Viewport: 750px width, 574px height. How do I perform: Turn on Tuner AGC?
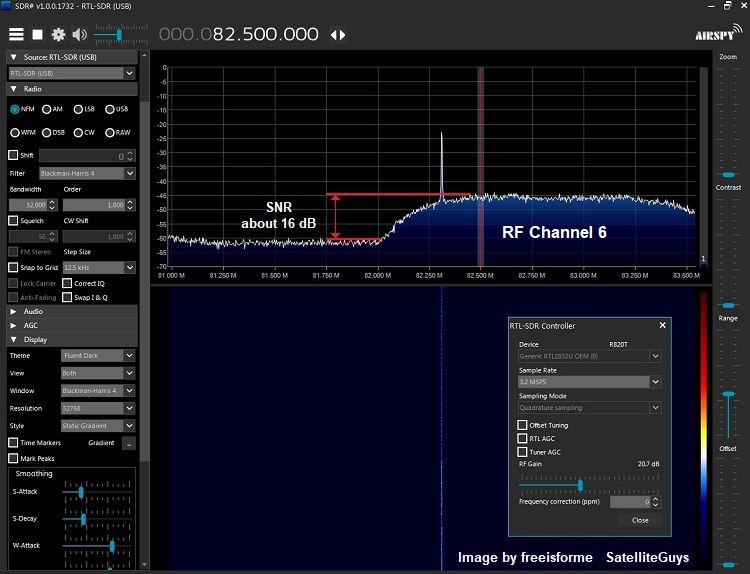tap(522, 451)
